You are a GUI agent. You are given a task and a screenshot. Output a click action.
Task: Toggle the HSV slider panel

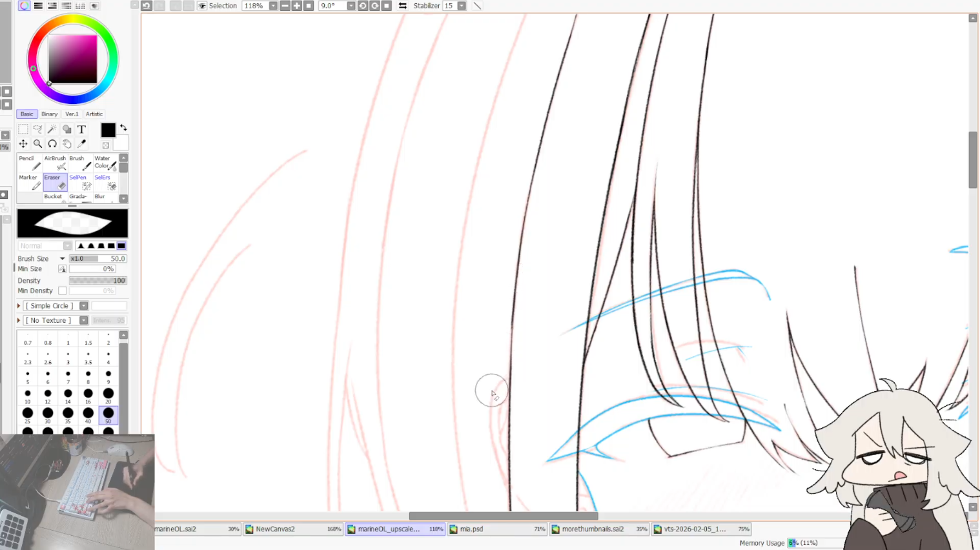click(52, 6)
